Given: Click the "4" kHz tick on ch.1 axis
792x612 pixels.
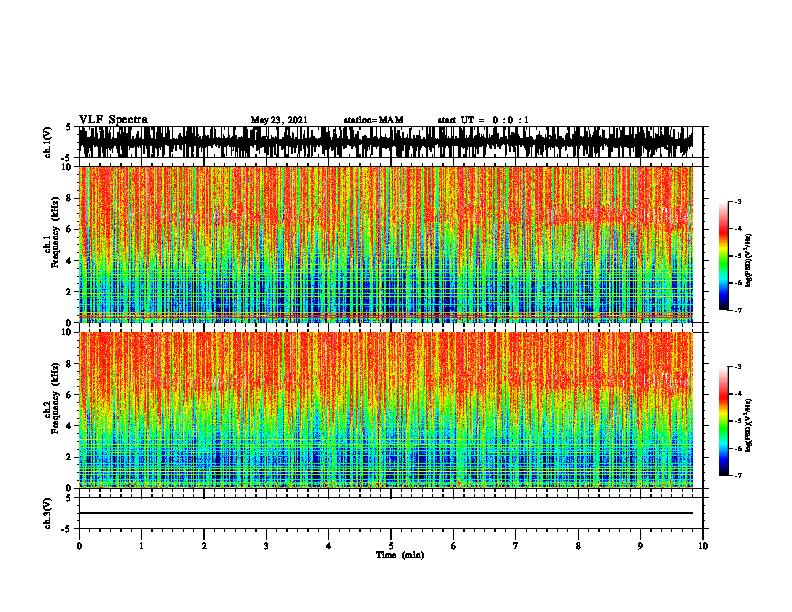Looking at the screenshot, I should click(x=70, y=261).
